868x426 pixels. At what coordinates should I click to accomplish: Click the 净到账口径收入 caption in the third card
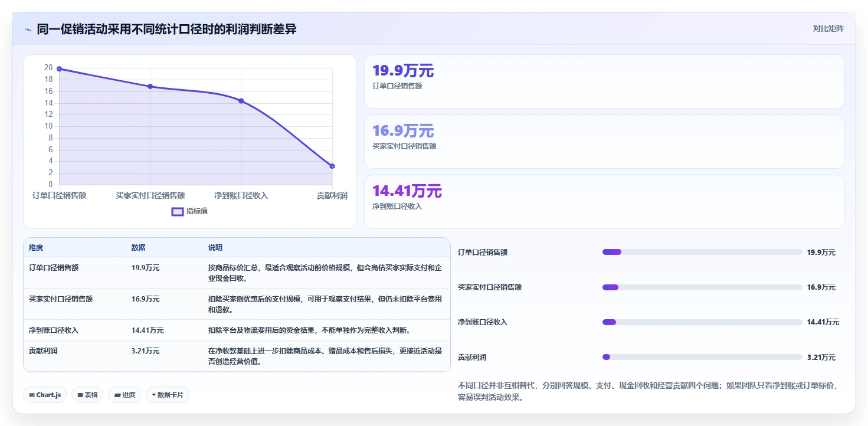tap(397, 207)
